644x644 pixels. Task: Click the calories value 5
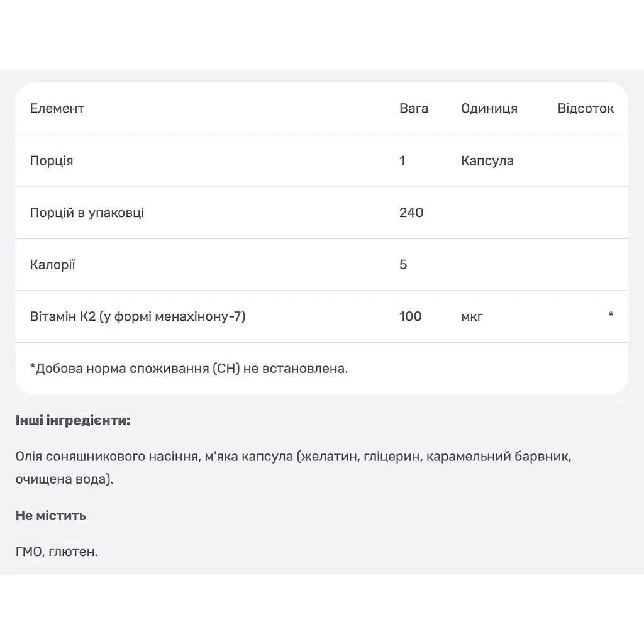(403, 265)
